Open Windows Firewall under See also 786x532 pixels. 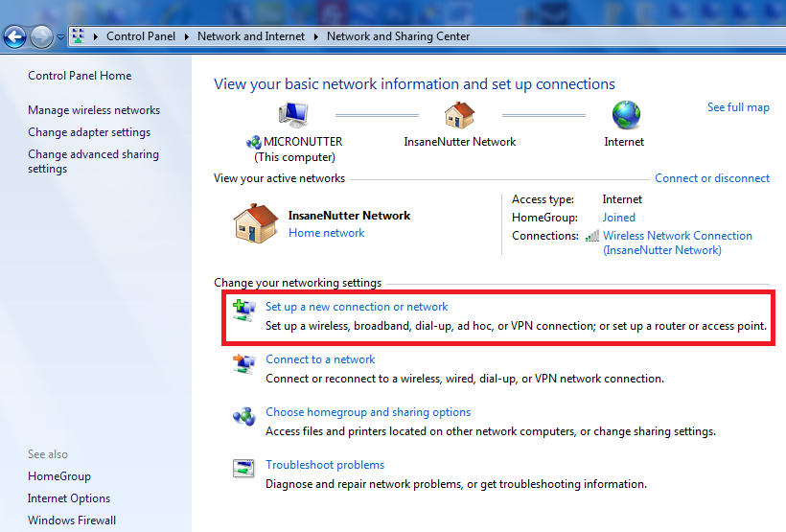pos(72,520)
